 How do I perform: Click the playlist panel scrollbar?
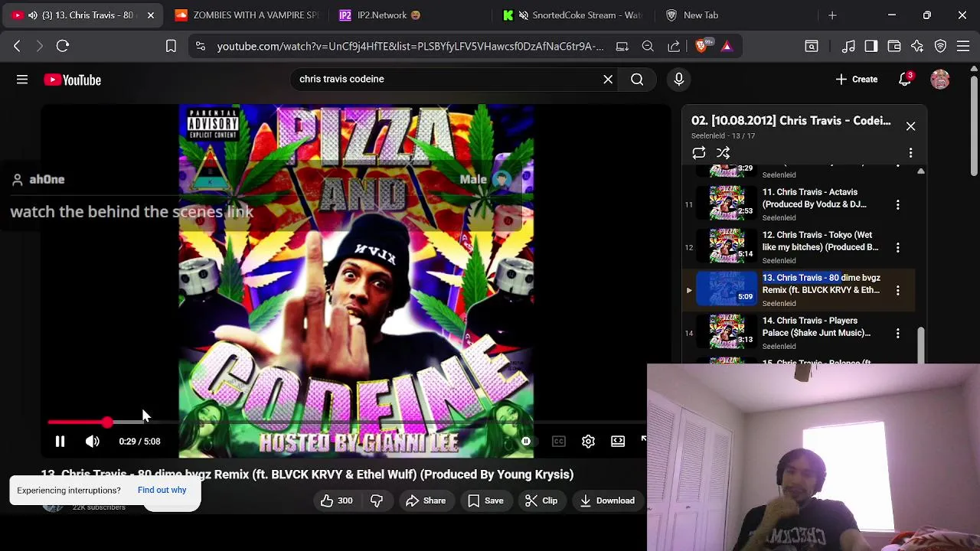(x=921, y=344)
